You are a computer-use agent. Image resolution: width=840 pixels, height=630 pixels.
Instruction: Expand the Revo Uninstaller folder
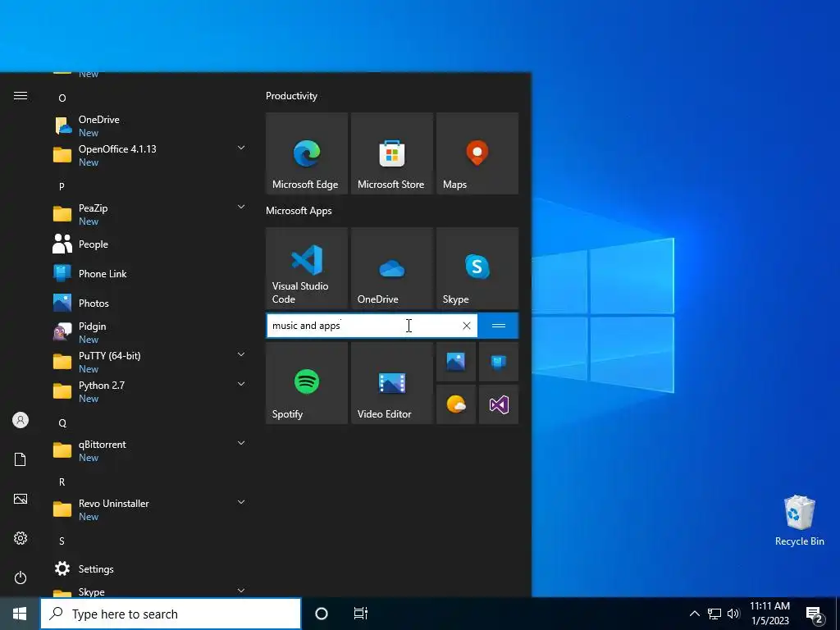click(x=241, y=502)
